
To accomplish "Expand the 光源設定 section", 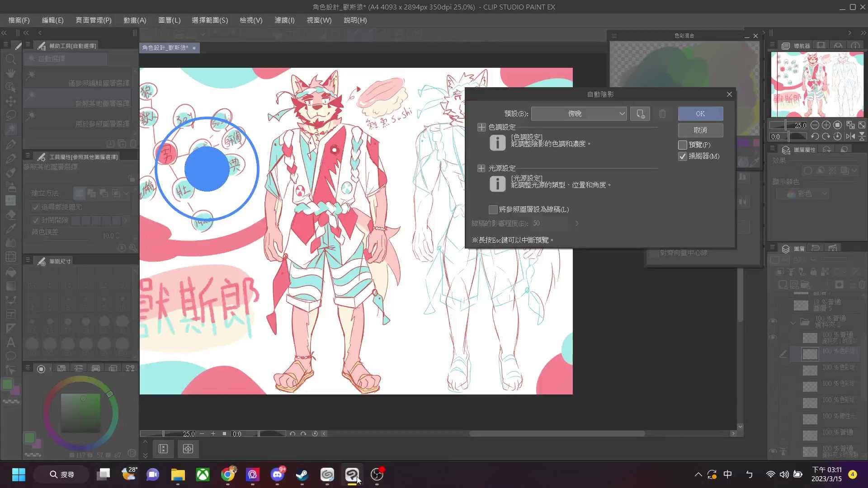I will click(481, 169).
